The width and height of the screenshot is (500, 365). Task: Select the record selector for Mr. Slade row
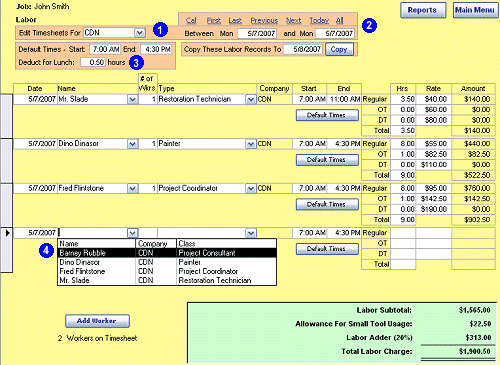tap(6, 116)
